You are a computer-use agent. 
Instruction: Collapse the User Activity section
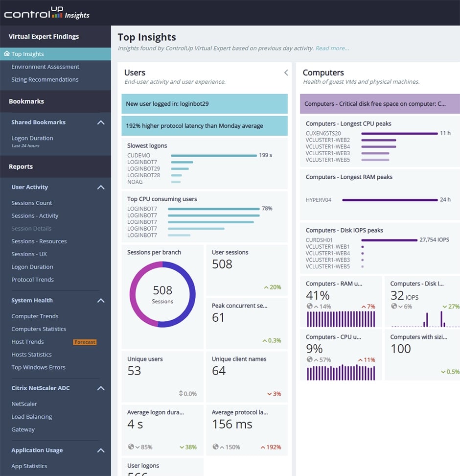(x=101, y=187)
